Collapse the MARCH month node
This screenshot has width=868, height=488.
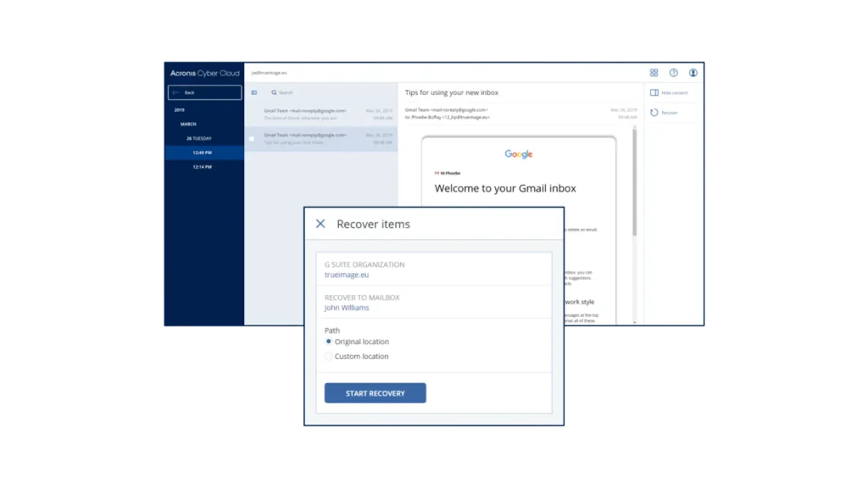pyautogui.click(x=188, y=124)
